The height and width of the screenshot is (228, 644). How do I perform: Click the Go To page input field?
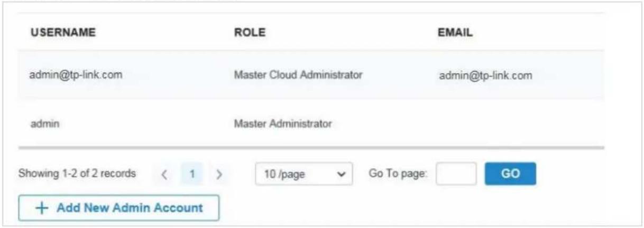tap(456, 174)
